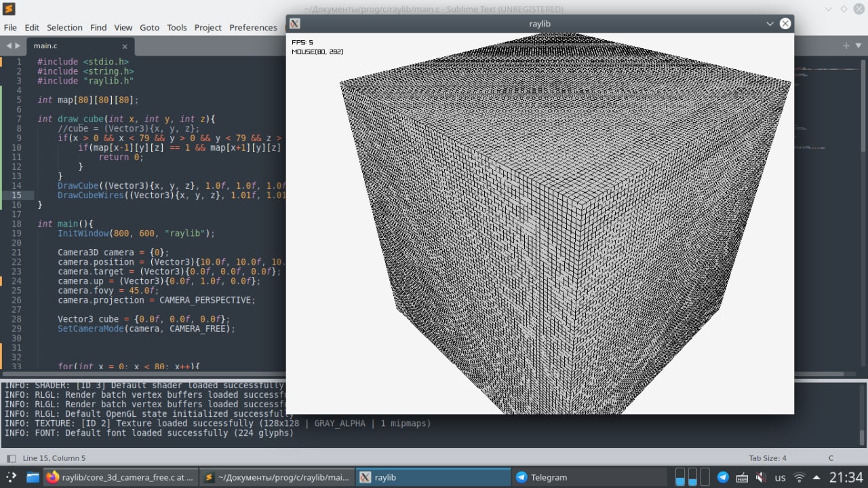Select the main.c tab

click(x=46, y=46)
